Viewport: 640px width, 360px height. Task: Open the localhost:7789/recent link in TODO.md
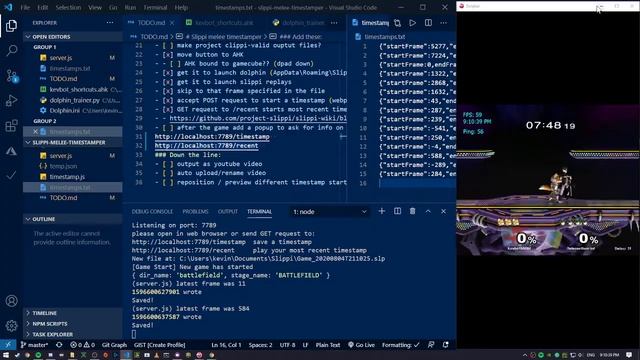click(x=206, y=145)
